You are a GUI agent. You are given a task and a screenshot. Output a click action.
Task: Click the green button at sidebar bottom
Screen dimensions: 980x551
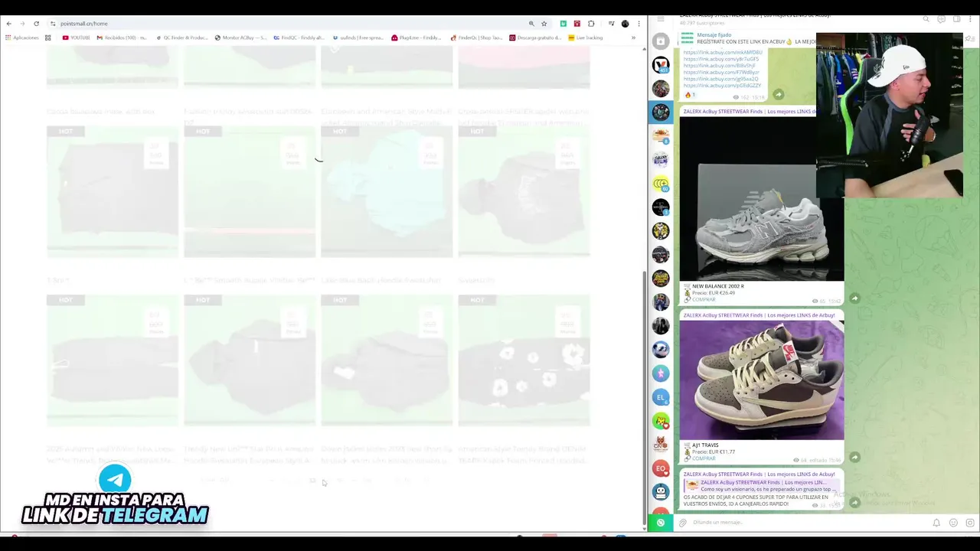pyautogui.click(x=661, y=523)
